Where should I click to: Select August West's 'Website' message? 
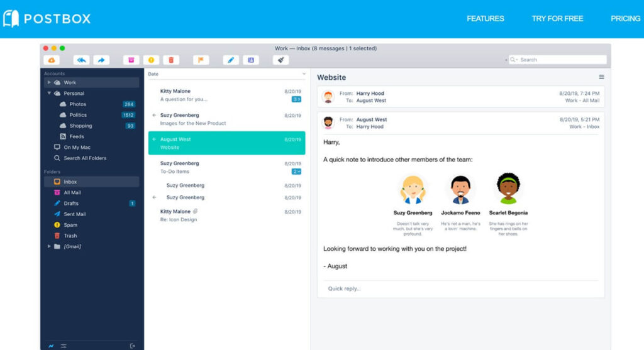point(226,143)
